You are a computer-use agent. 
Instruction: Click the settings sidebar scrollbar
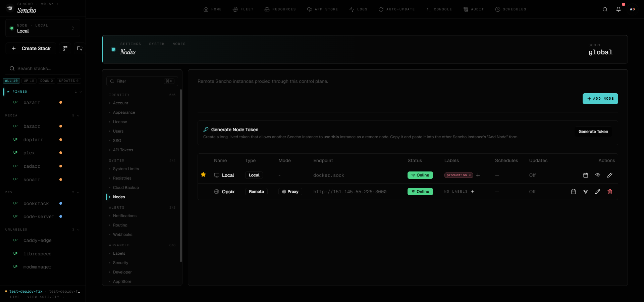[x=181, y=175]
